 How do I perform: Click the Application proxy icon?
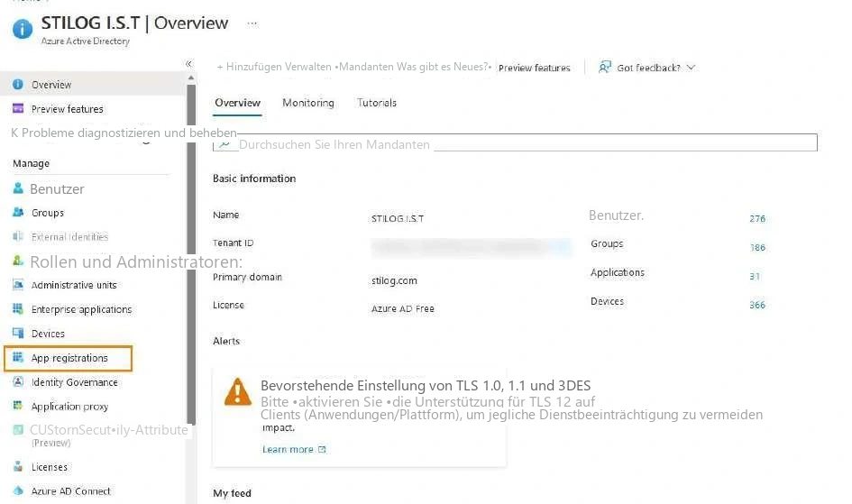pos(18,406)
